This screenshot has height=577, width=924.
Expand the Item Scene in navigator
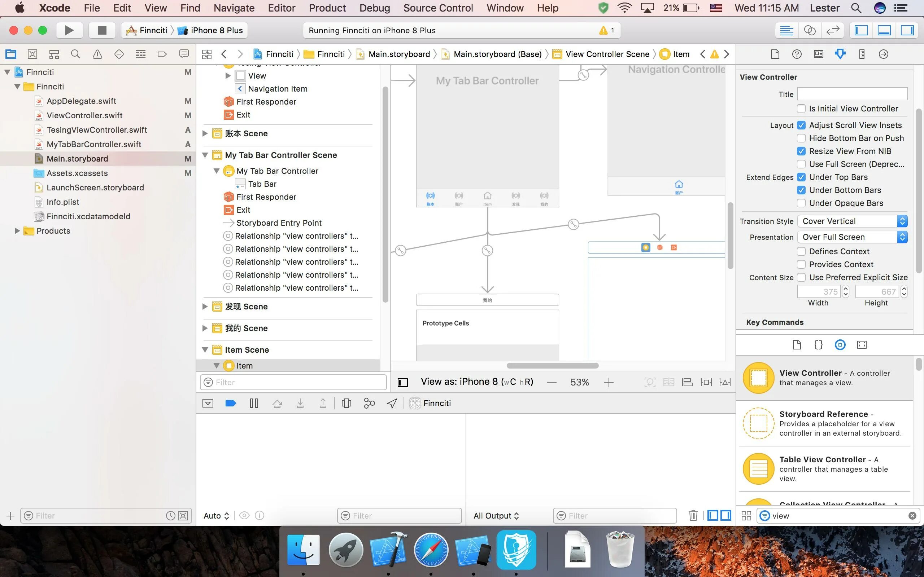click(x=205, y=349)
